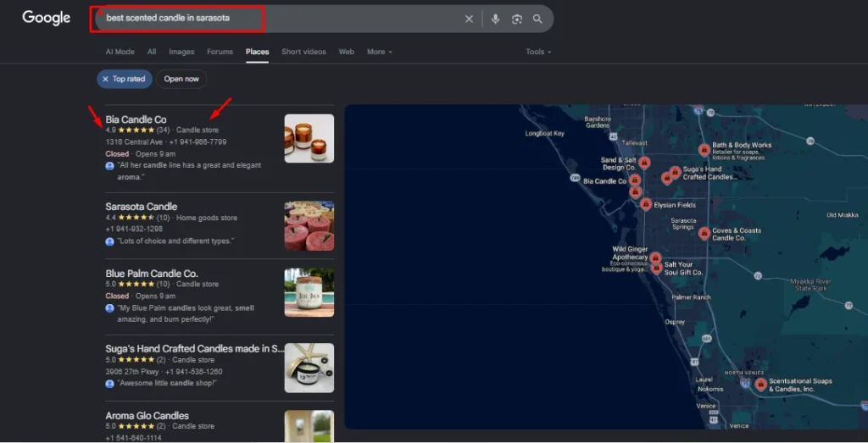Clear the search box with X icon
Viewport: 868px width, 443px height.
point(469,19)
